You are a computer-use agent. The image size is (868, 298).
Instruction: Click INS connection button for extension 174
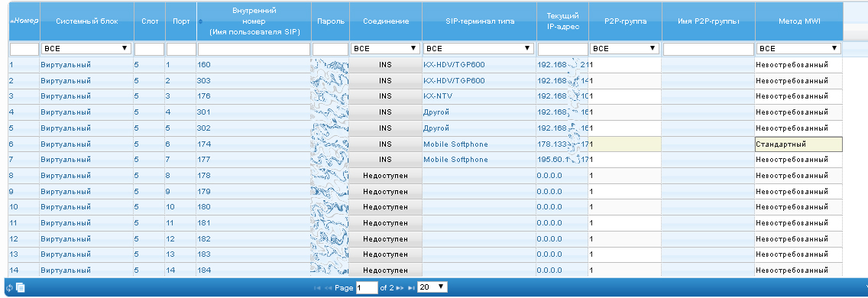(x=385, y=144)
